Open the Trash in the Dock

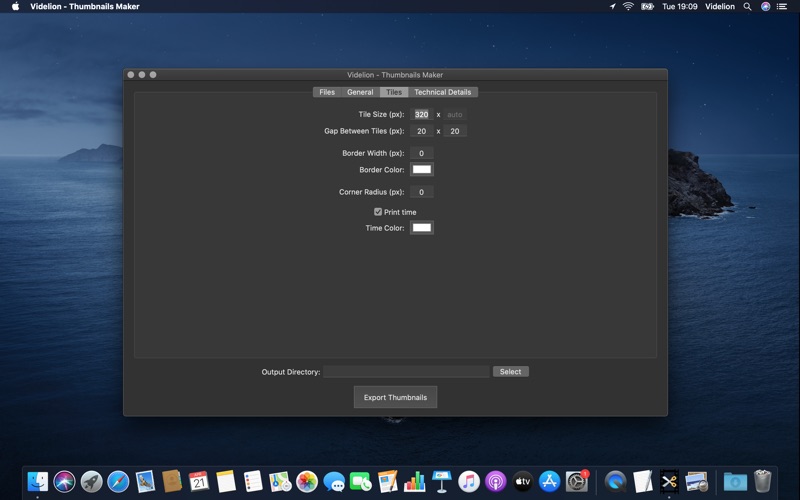(x=762, y=481)
